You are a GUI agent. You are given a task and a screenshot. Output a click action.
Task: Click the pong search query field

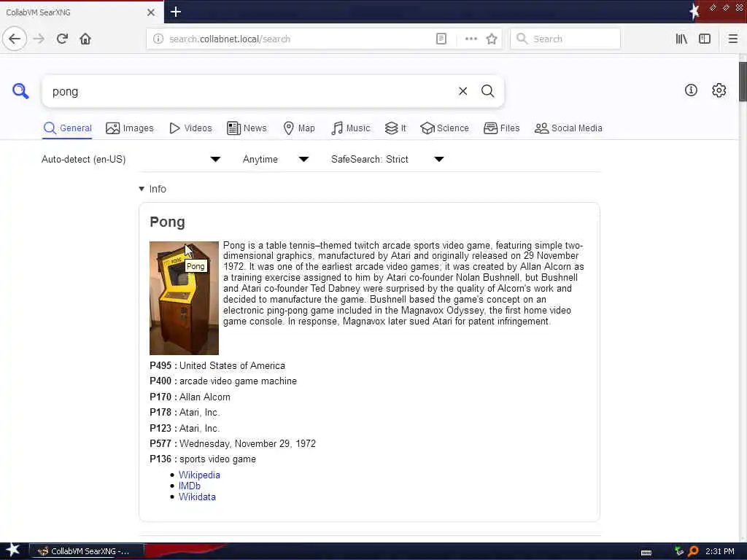(248, 91)
